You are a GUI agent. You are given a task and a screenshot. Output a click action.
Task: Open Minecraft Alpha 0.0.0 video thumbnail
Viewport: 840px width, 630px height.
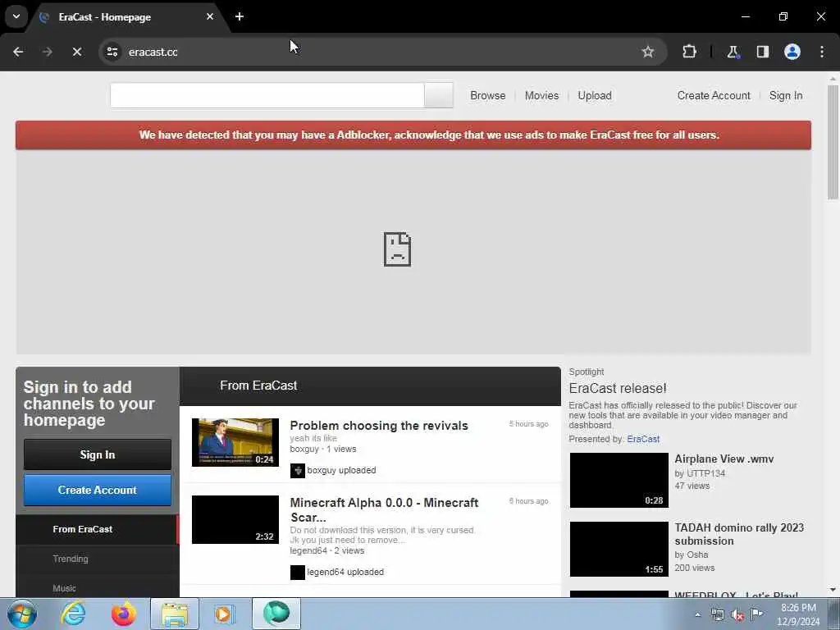pos(235,519)
